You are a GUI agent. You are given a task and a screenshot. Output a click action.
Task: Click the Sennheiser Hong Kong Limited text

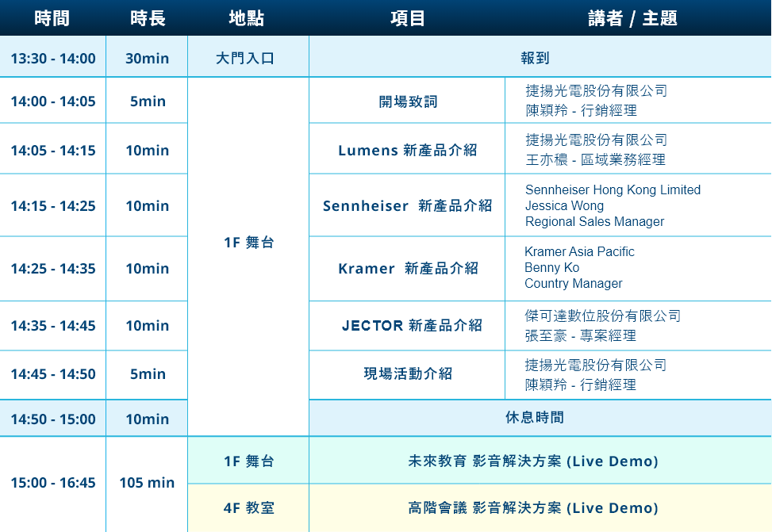613,189
